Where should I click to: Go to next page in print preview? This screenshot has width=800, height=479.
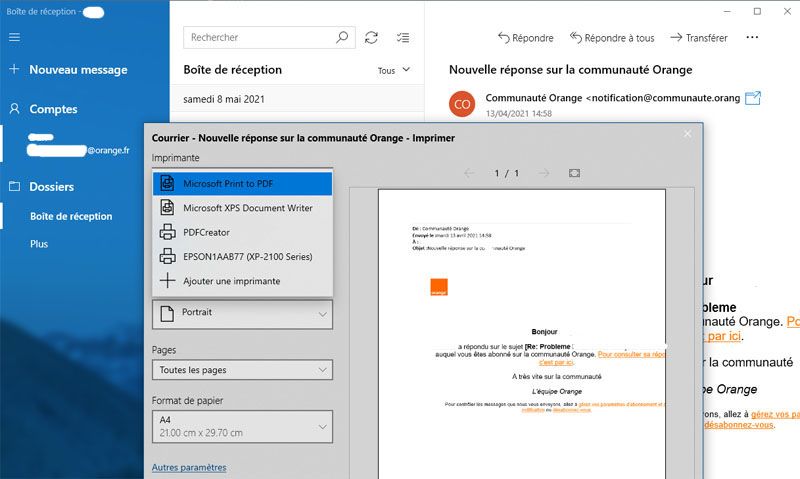click(544, 173)
